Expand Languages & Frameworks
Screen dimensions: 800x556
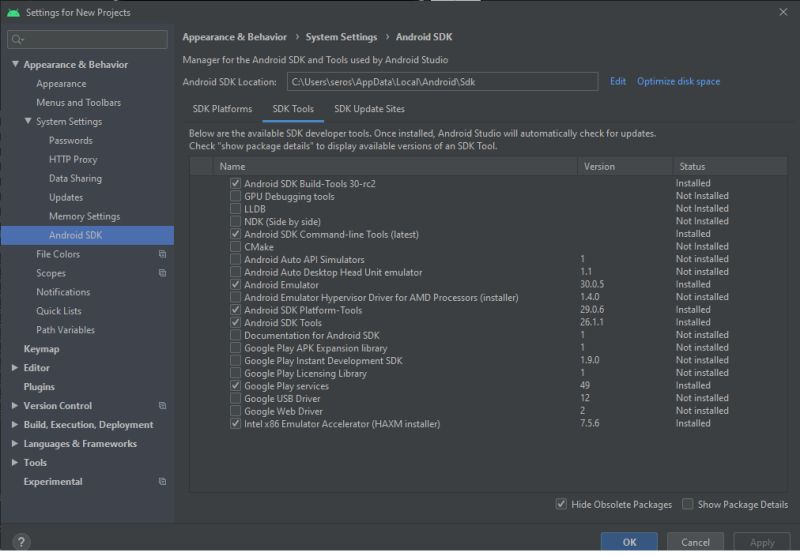pos(15,443)
